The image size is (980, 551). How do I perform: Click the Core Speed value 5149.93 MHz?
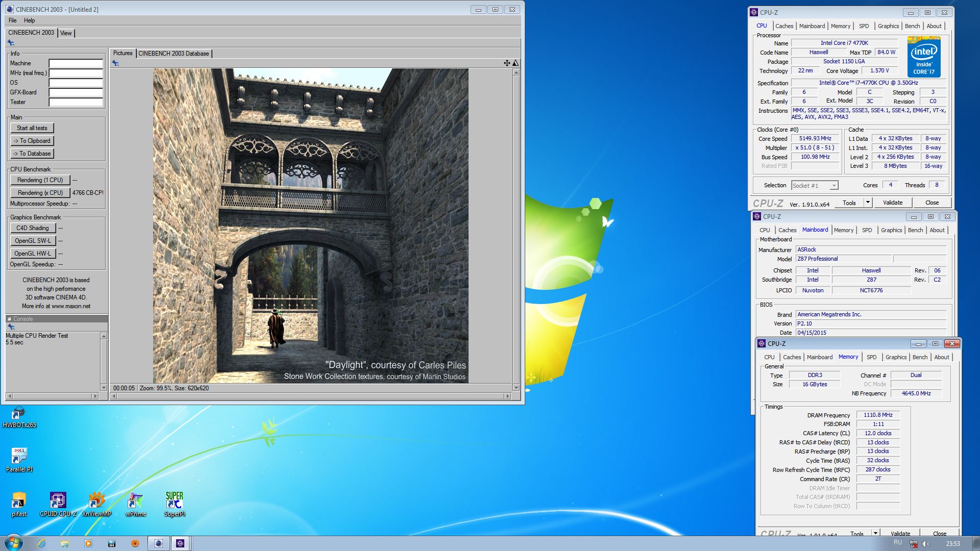[815, 139]
